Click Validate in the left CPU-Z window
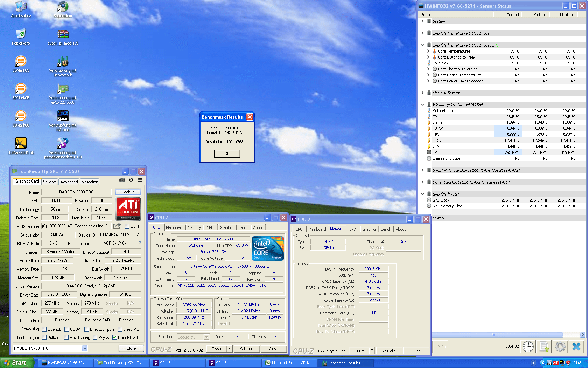This screenshot has height=368, width=588. pos(246,349)
